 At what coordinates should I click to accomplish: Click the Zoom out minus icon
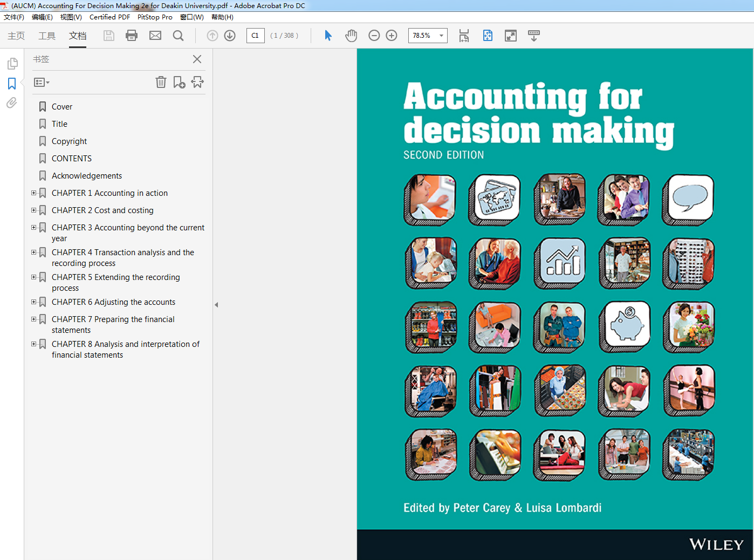click(x=374, y=36)
